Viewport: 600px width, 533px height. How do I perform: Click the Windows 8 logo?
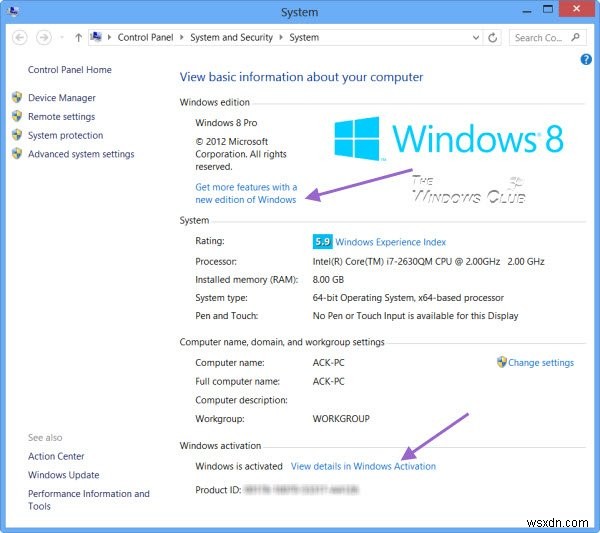click(x=448, y=138)
